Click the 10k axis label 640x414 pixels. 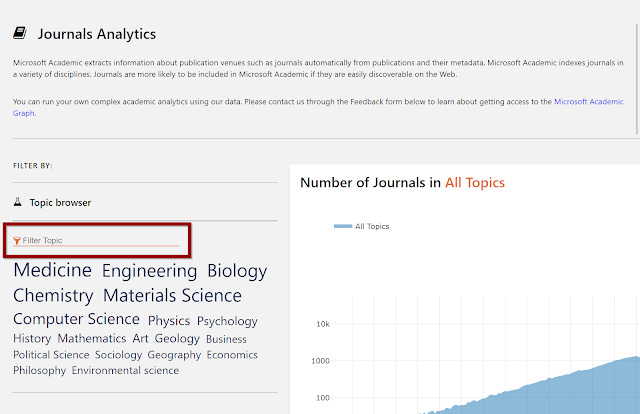[323, 324]
